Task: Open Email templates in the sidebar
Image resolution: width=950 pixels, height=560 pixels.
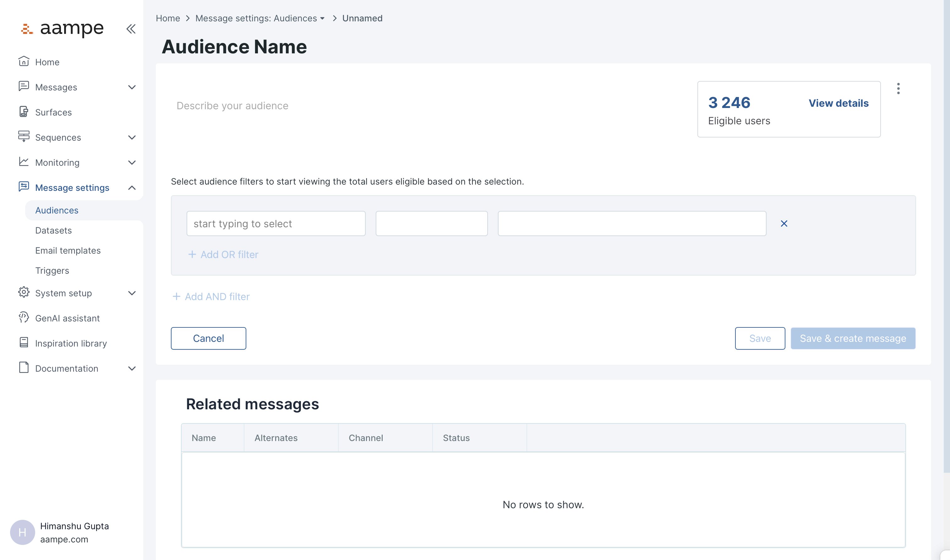Action: coord(68,250)
